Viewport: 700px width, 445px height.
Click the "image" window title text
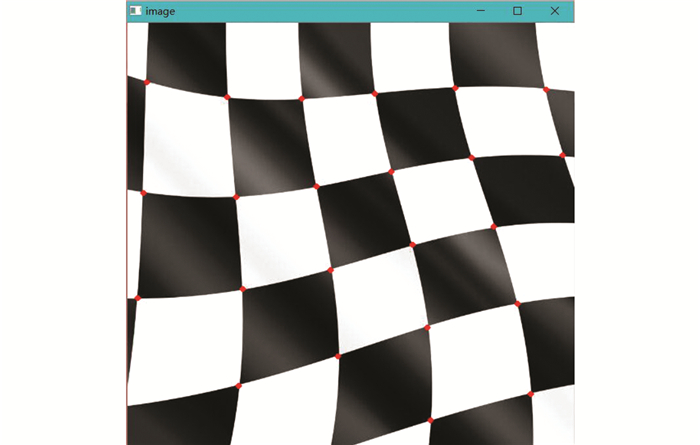(160, 11)
